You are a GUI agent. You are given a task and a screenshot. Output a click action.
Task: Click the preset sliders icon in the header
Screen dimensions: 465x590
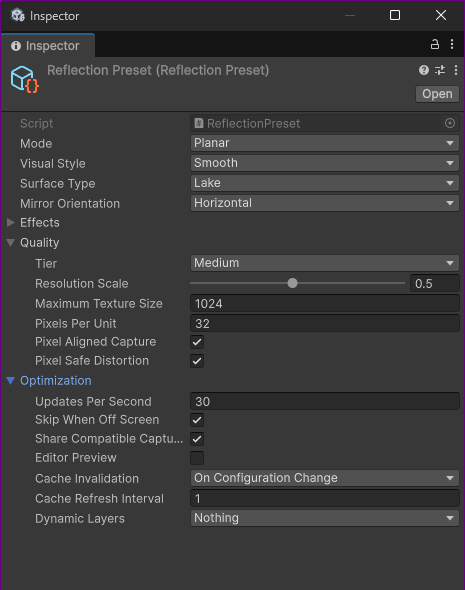440,70
